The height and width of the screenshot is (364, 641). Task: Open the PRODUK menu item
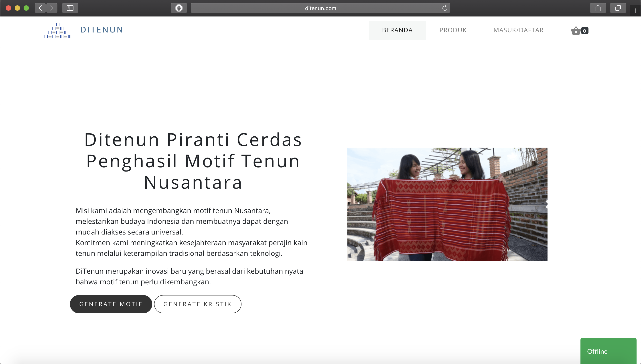pyautogui.click(x=453, y=30)
